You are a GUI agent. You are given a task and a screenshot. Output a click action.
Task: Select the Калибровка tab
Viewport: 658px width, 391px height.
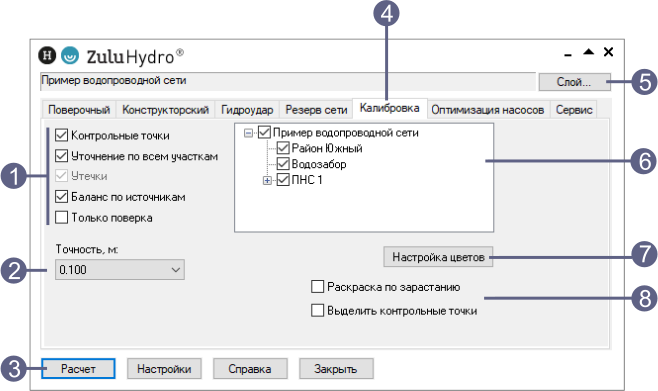tap(390, 108)
